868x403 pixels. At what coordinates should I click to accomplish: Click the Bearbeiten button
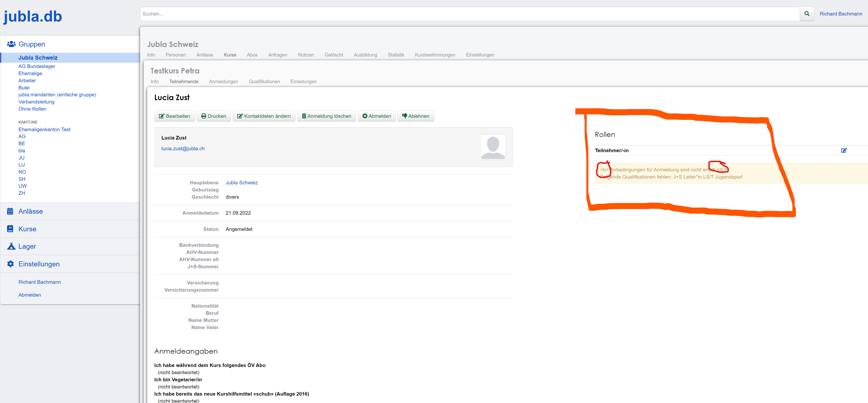(174, 116)
